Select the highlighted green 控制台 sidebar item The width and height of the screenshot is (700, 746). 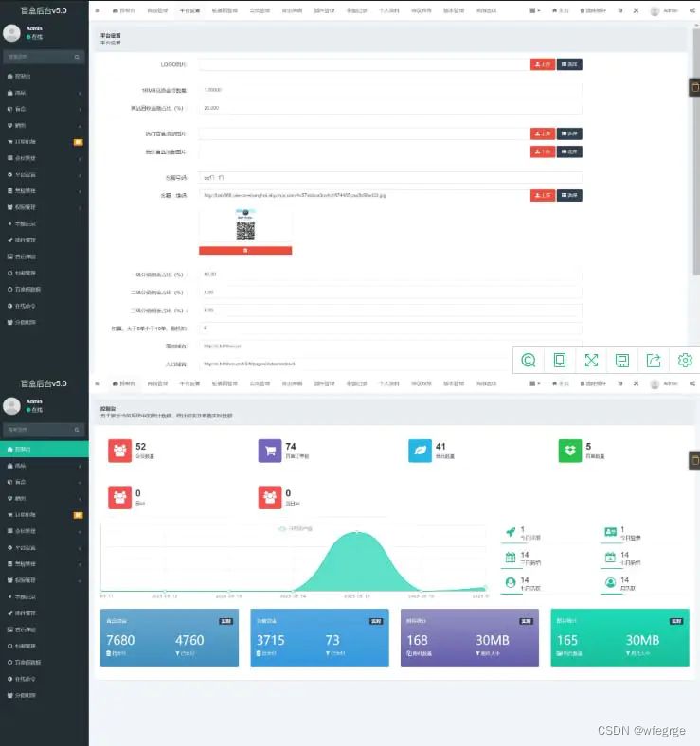44,449
